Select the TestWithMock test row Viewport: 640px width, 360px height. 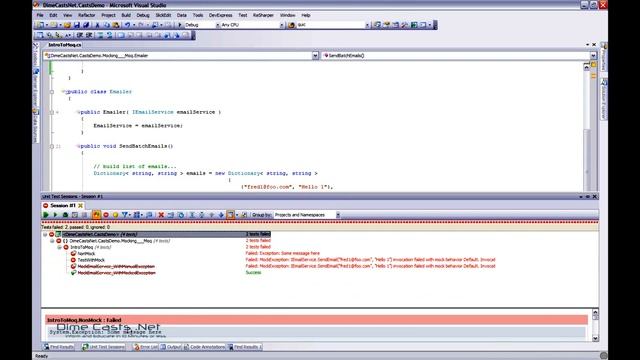pos(91,260)
